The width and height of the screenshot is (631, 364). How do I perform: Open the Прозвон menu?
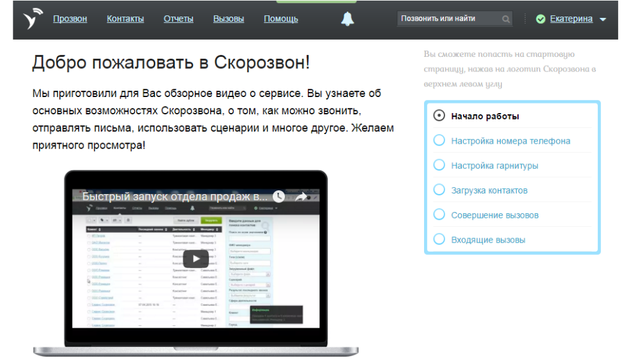pos(70,19)
